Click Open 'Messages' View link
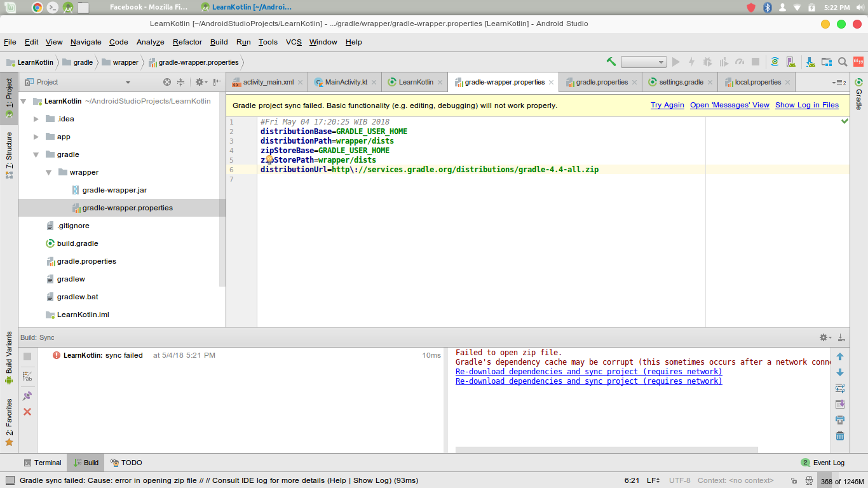 click(729, 105)
